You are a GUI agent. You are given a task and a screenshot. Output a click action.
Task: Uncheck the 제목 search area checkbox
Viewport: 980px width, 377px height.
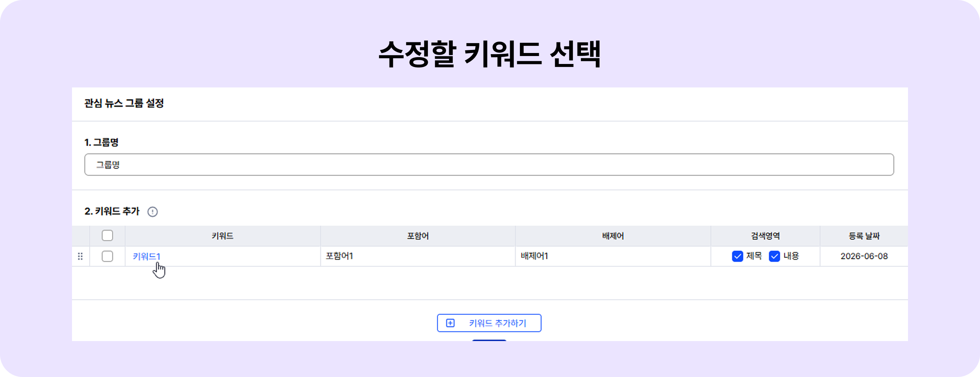[737, 257]
